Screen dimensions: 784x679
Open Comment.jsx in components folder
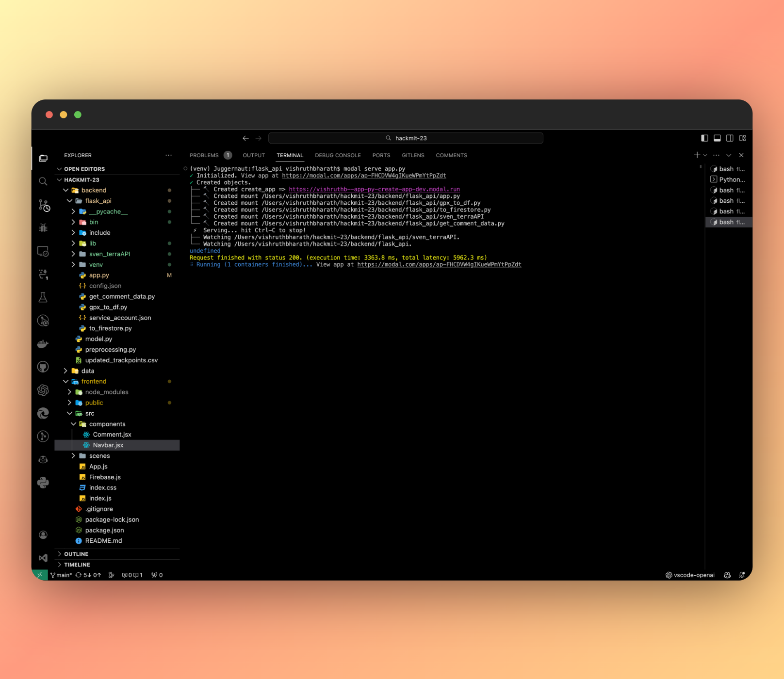[112, 435]
